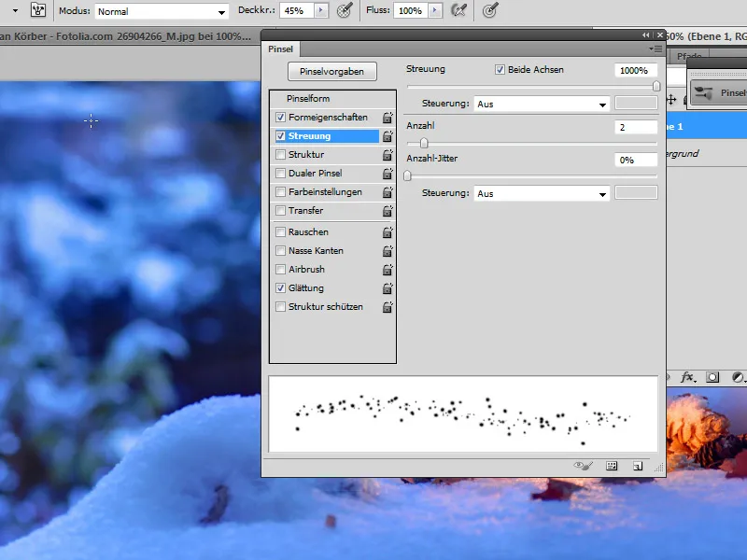The image size is (747, 560).
Task: Open the Steuerung dropdown under Streuung
Action: pos(542,104)
